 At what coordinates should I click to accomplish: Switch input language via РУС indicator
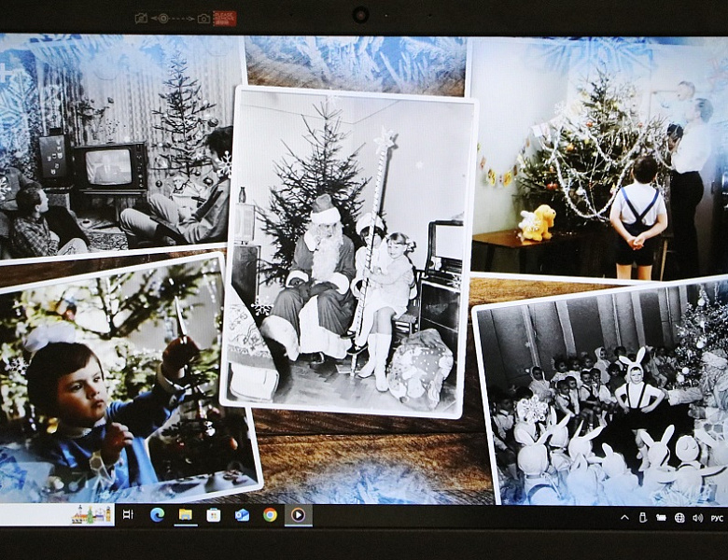(717, 518)
